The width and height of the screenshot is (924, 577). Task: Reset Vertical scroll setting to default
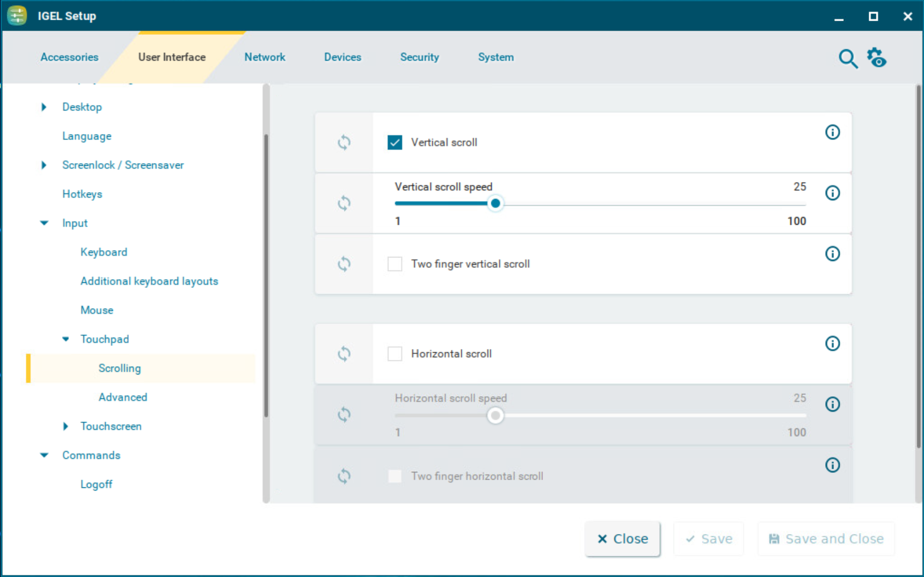pos(344,142)
